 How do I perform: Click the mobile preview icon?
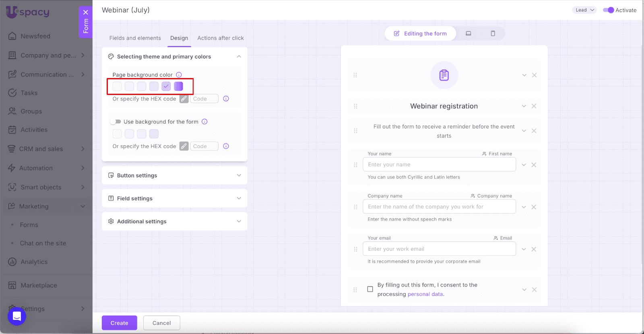493,33
